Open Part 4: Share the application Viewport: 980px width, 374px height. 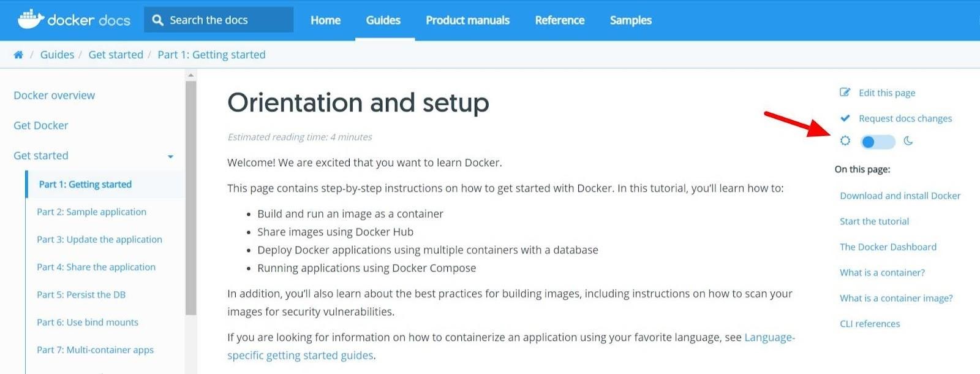(x=96, y=267)
